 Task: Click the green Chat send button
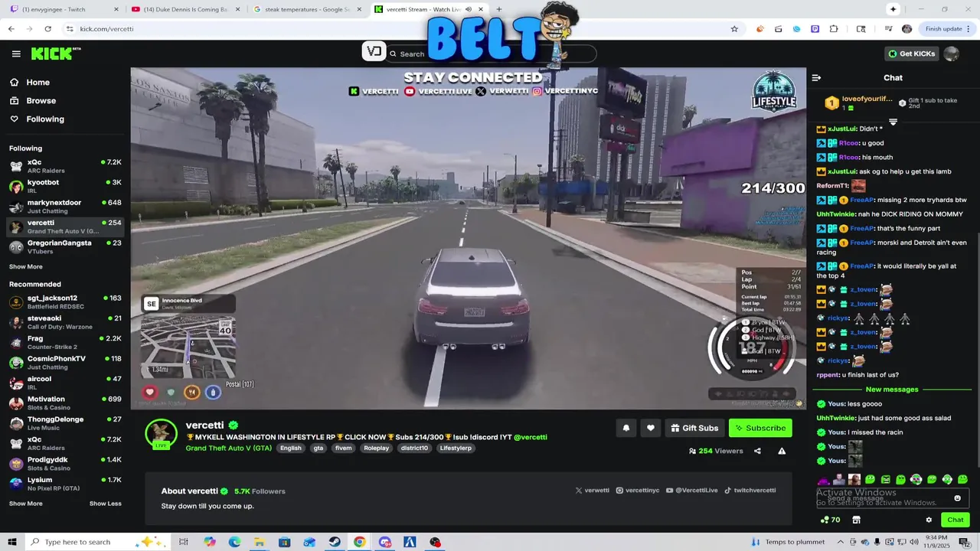coord(955,520)
